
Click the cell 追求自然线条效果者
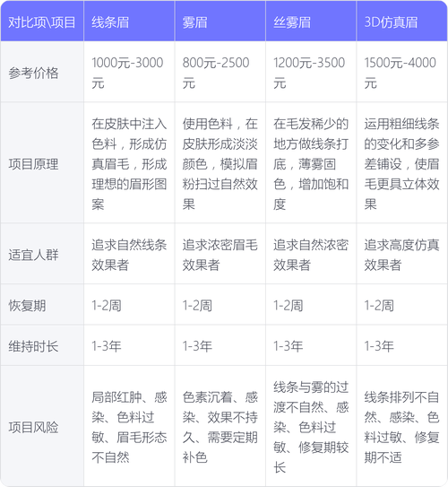pyautogui.click(x=129, y=254)
